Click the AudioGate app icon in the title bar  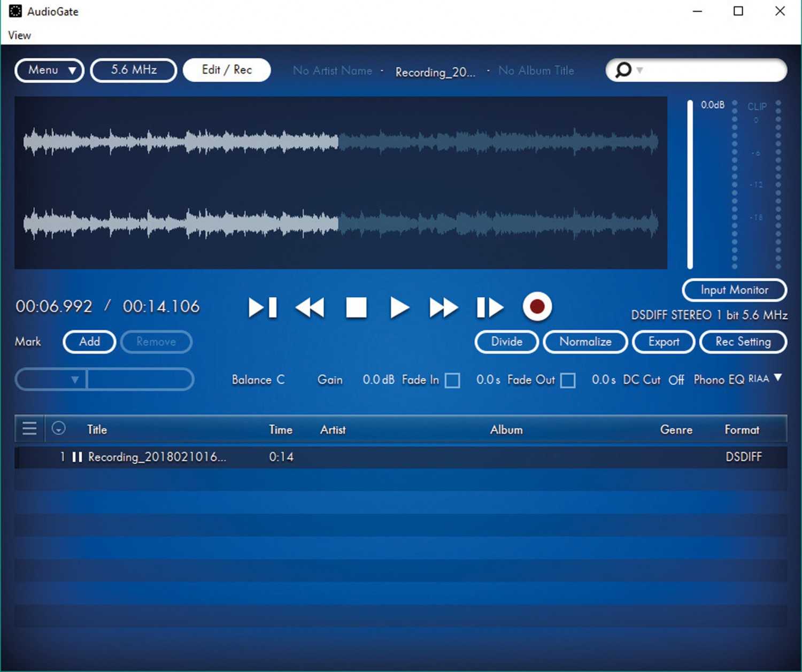tap(16, 11)
